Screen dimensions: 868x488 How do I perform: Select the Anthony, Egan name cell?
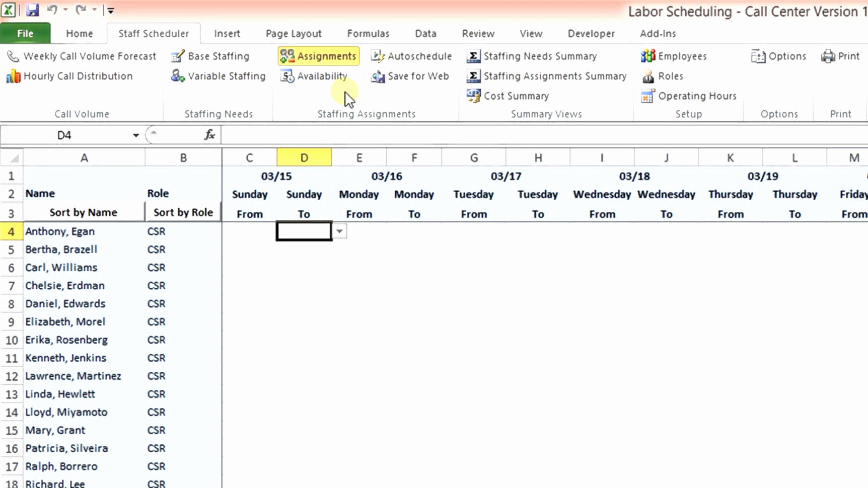point(84,231)
